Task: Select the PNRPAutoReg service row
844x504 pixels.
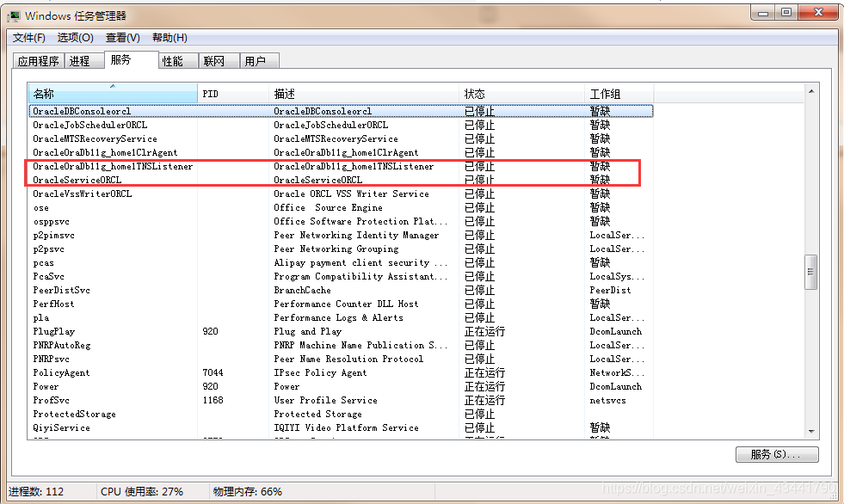Action: click(x=341, y=346)
